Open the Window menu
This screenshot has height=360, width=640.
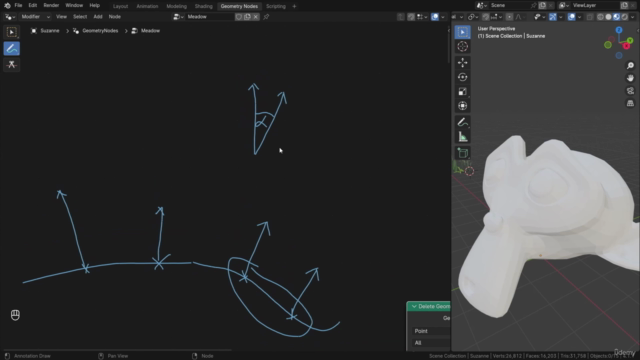click(x=74, y=6)
